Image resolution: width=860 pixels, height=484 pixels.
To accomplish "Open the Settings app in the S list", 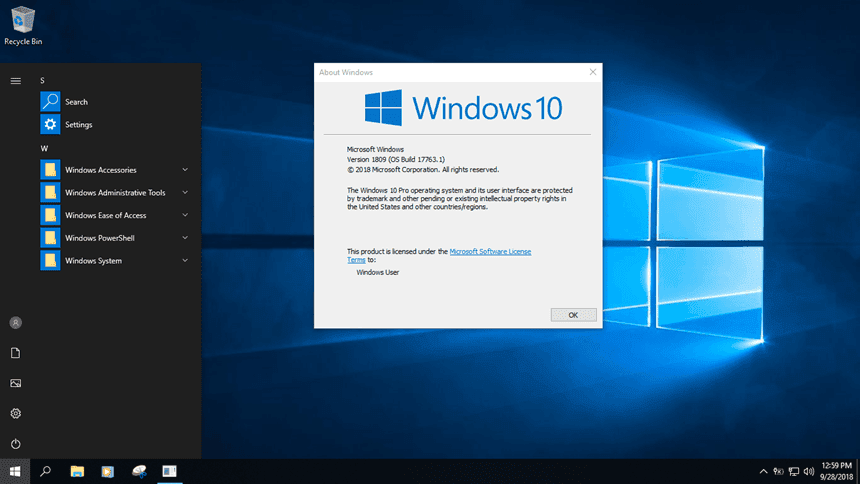I will 116,125.
